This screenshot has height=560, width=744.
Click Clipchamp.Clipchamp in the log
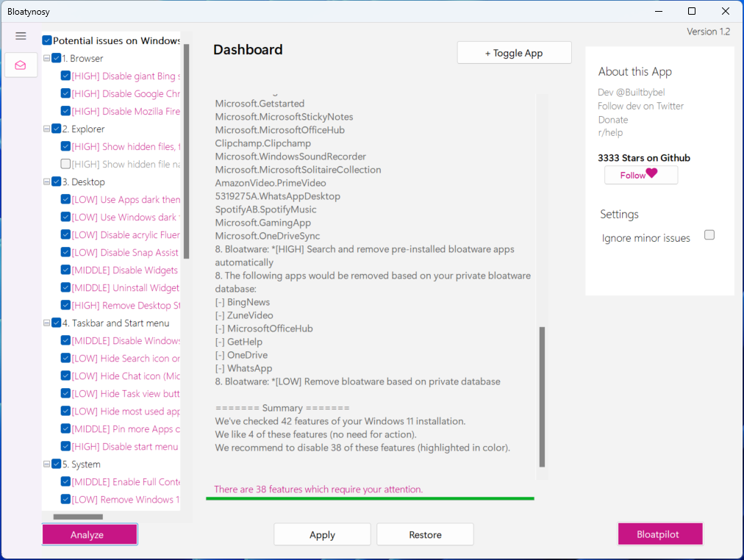(x=263, y=143)
